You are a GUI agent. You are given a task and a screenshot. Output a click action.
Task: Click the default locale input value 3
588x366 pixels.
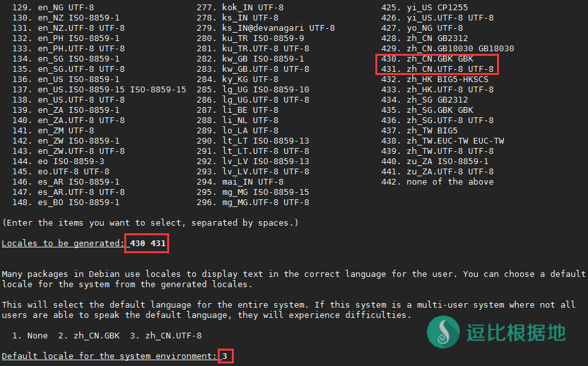click(x=225, y=356)
